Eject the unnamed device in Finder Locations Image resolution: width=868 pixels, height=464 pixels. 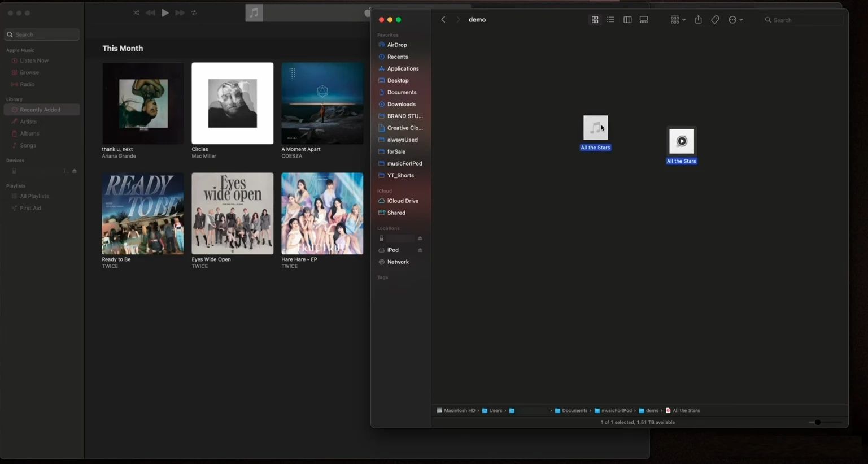(420, 238)
